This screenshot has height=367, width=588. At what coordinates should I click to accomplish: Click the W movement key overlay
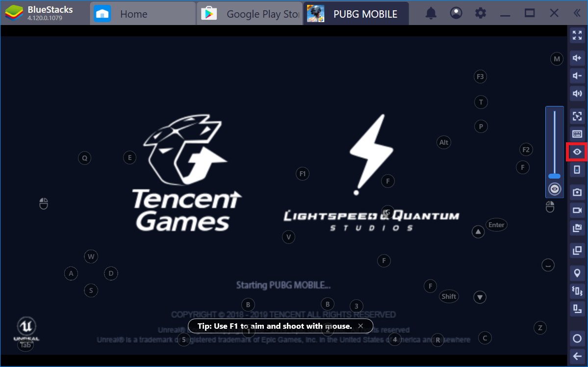pos(91,257)
